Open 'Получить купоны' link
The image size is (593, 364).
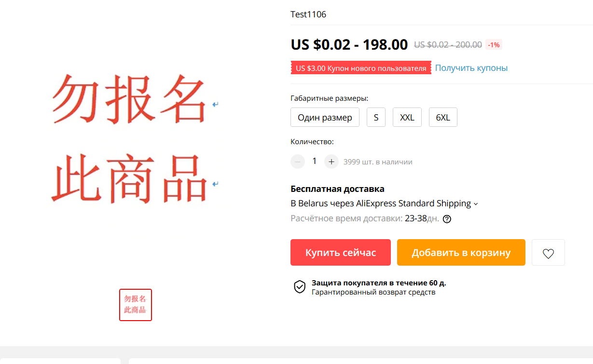471,68
